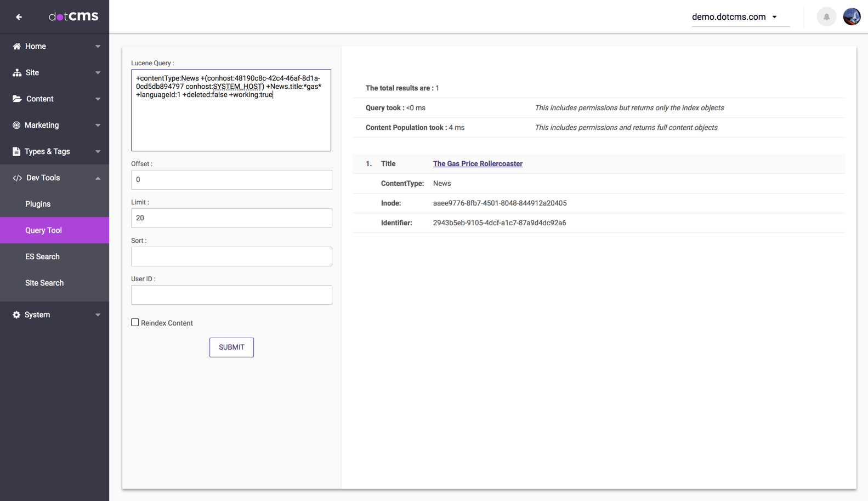Click the Home house icon
This screenshot has height=501, width=868.
pos(16,47)
